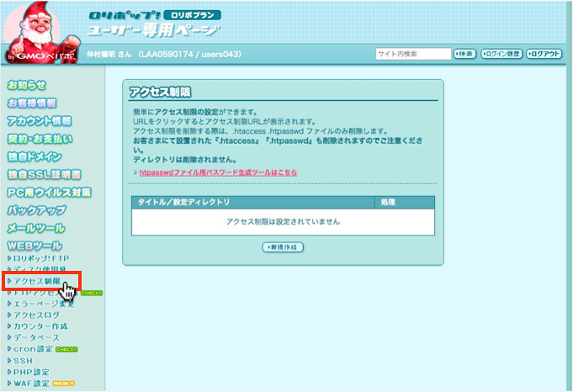Click the CHECK badge beside cron設定
573x392 pixels.
[x=66, y=350]
